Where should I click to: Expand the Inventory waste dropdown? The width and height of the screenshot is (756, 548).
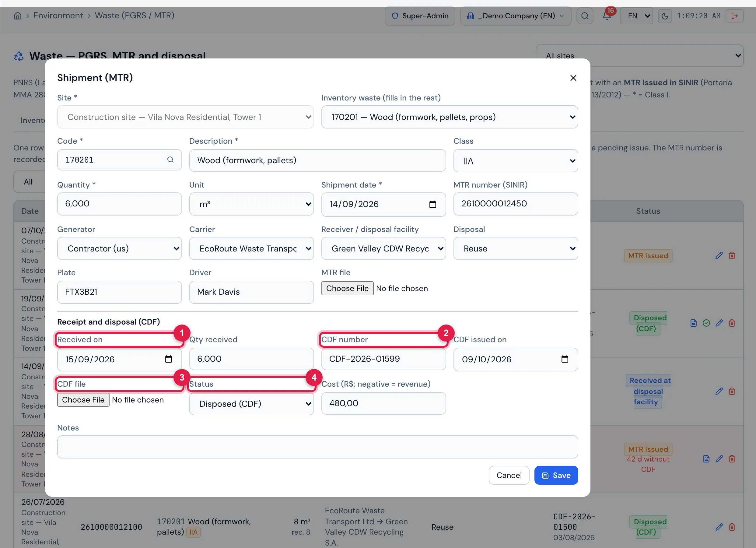449,117
